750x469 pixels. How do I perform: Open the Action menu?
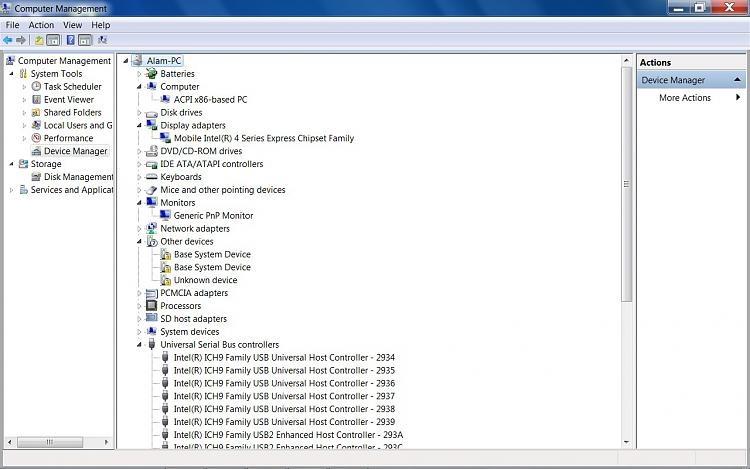(41, 25)
